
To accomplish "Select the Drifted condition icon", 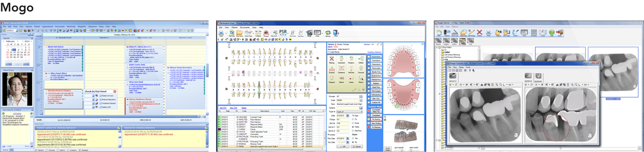I will point(361,60).
